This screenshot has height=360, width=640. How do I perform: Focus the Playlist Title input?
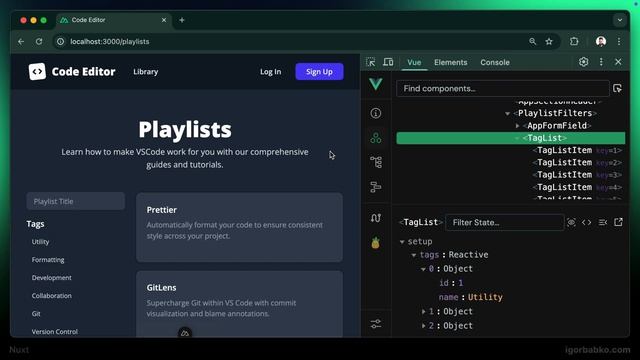click(76, 201)
